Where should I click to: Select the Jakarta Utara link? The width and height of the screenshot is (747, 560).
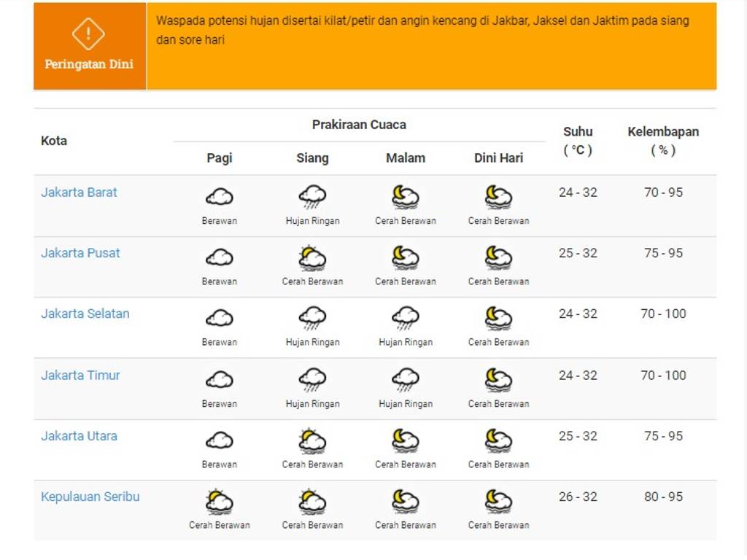pyautogui.click(x=79, y=436)
